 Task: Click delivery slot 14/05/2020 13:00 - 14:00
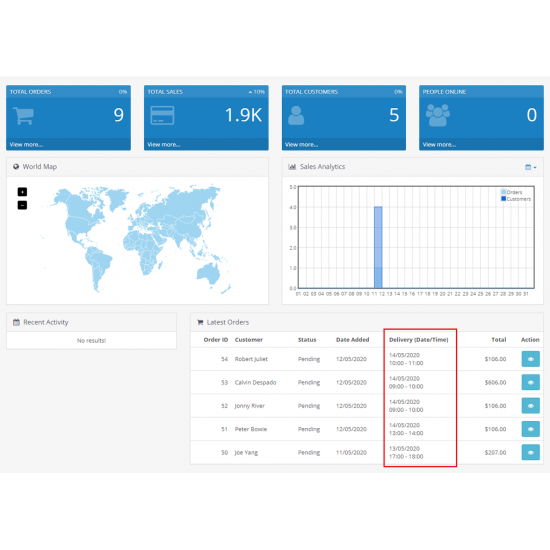[406, 429]
